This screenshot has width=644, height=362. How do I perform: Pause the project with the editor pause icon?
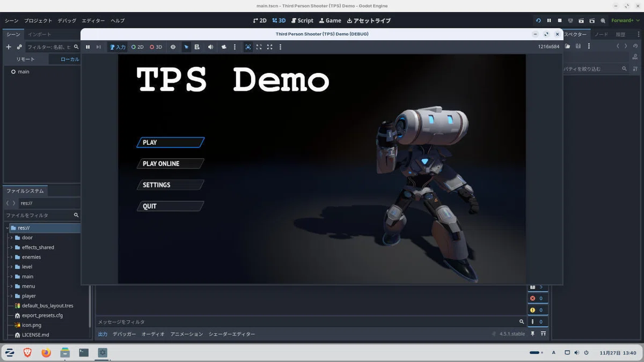[x=549, y=20]
